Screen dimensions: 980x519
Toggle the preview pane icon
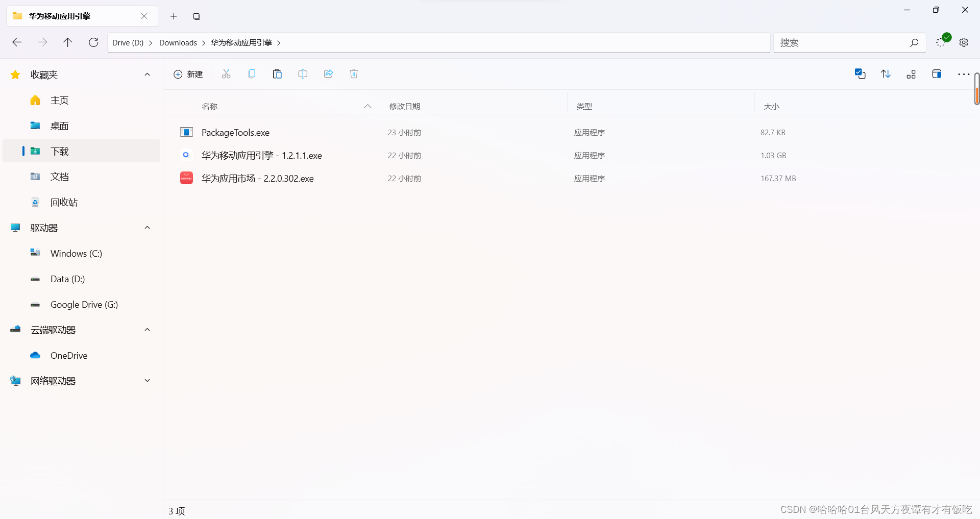coord(937,74)
